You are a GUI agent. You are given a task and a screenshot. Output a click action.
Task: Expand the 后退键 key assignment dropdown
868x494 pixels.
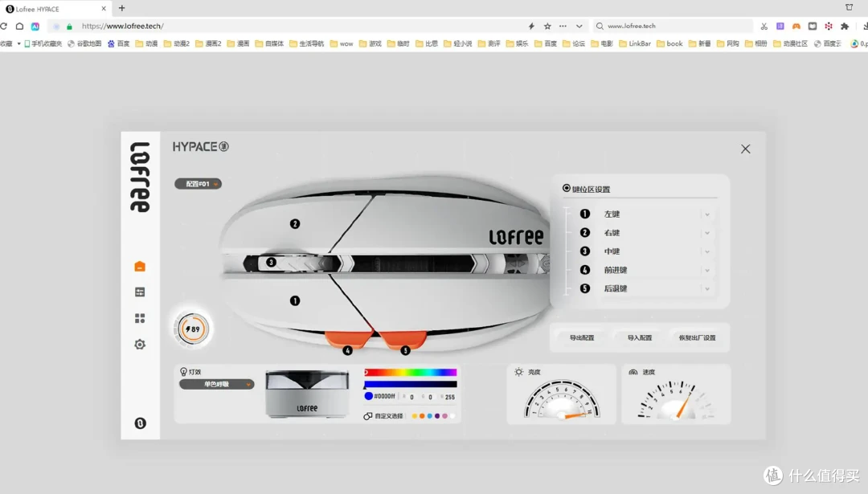click(707, 288)
